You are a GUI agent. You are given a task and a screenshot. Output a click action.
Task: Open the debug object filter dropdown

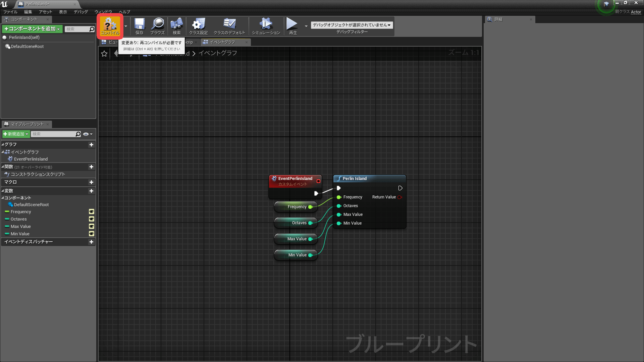point(352,25)
